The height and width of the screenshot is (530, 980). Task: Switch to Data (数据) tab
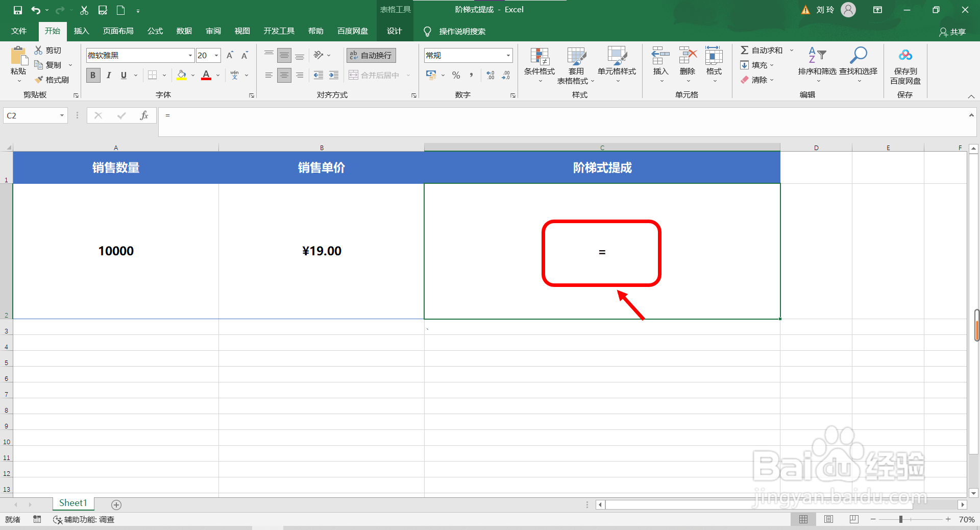[x=184, y=31]
